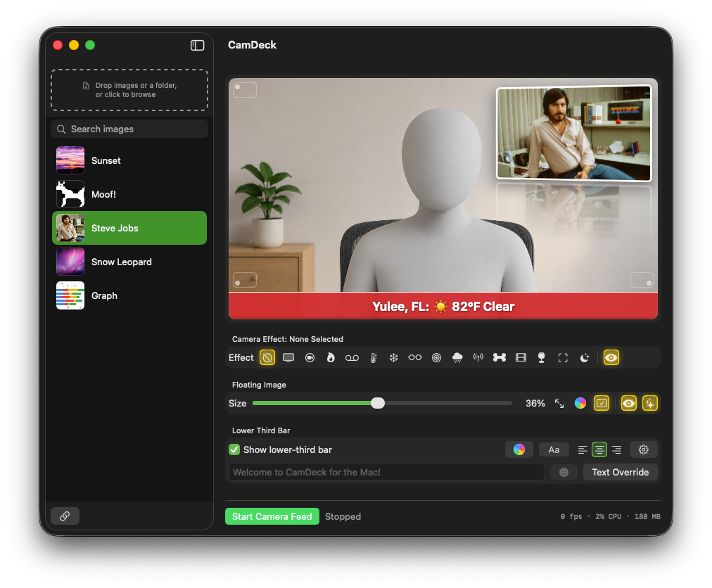The height and width of the screenshot is (588, 712).
Task: Select the Steve Jobs image row
Action: pyautogui.click(x=129, y=229)
